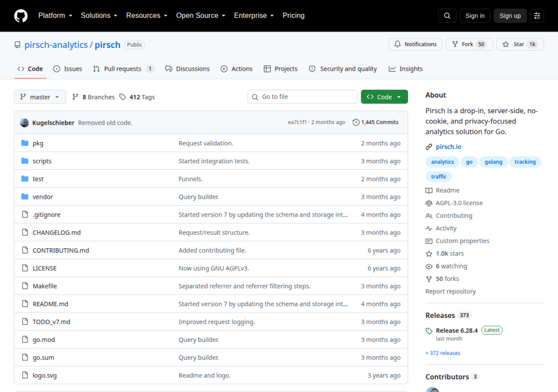558x392 pixels.
Task: Click the Go to file search field
Action: click(302, 97)
